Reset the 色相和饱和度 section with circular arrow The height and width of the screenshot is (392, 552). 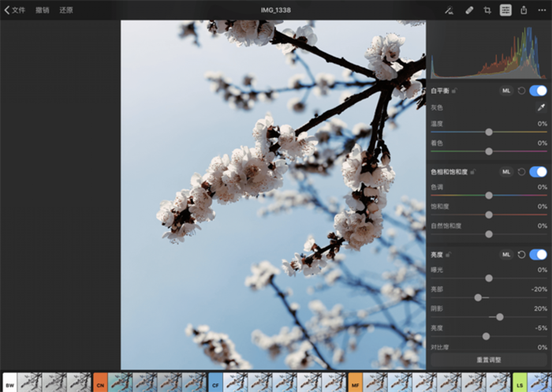pos(522,172)
